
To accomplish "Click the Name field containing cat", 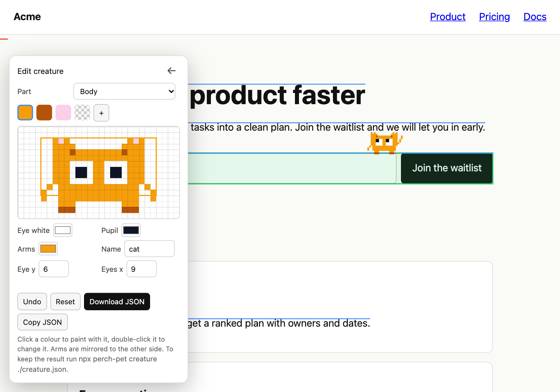I will point(149,249).
